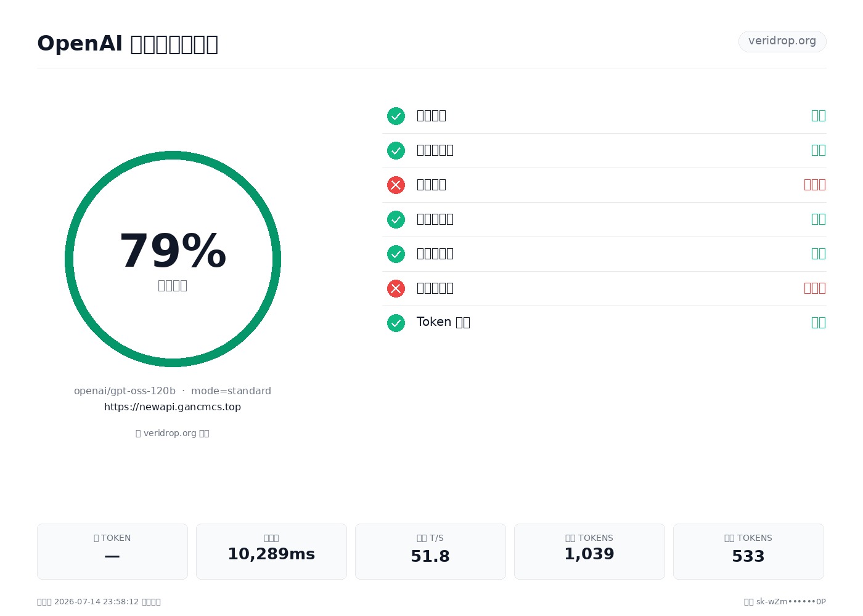
Task: Select the green checkmark icon in the first check row
Action: [396, 116]
